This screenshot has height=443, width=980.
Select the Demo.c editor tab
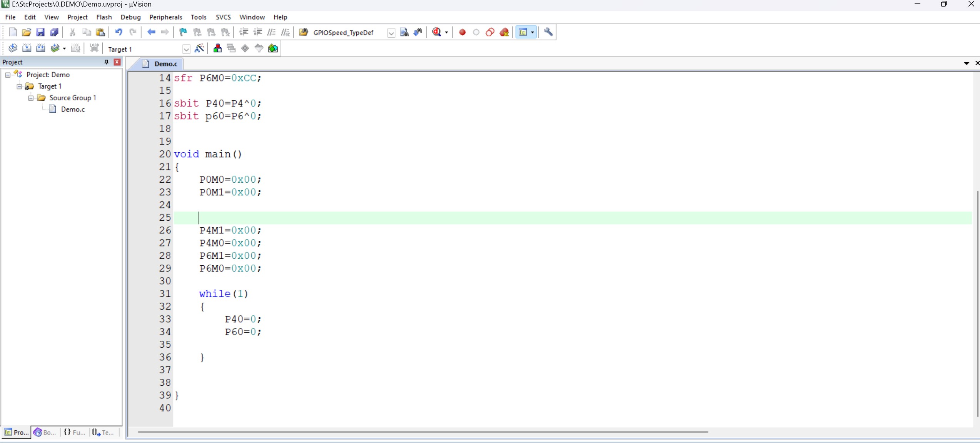pos(161,64)
